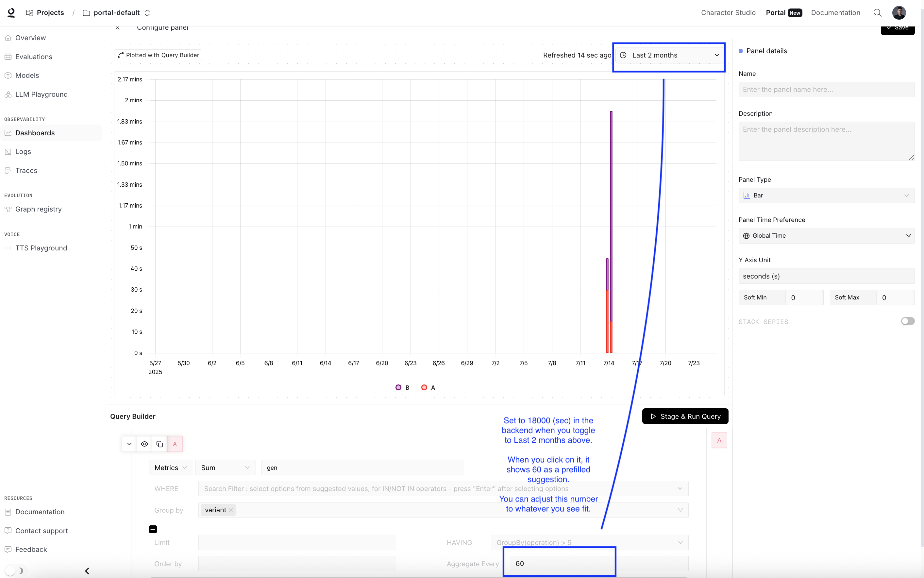This screenshot has height=578, width=924.
Task: Click Stage & Run Query button
Action: coord(685,416)
